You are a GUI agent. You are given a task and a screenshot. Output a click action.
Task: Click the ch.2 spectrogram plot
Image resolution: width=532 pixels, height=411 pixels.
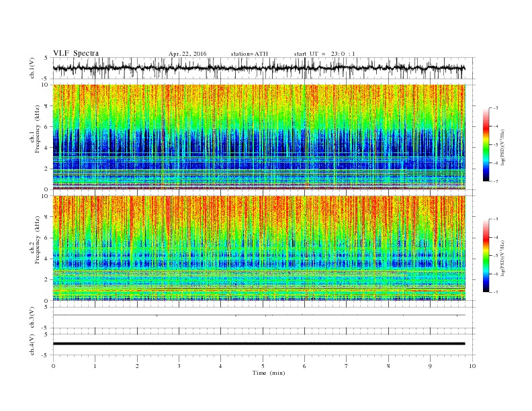[x=259, y=248]
